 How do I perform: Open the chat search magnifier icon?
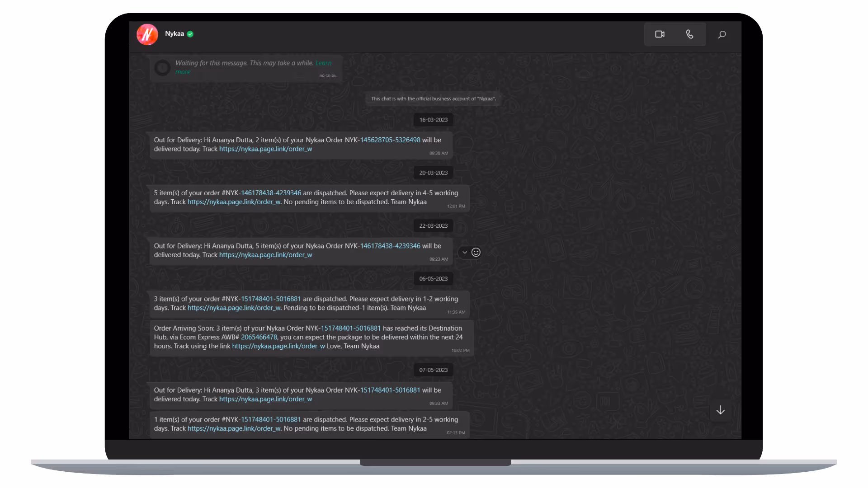coord(722,34)
